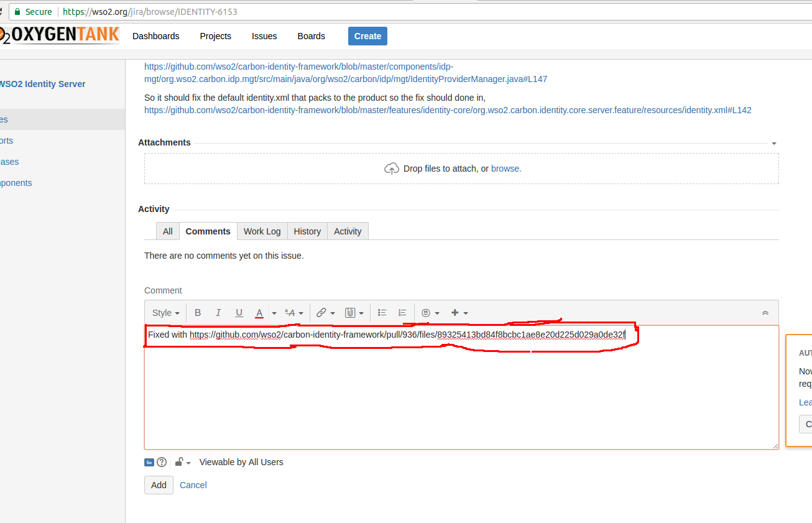Open the identity.xml#L142 GitHub link

[x=448, y=110]
